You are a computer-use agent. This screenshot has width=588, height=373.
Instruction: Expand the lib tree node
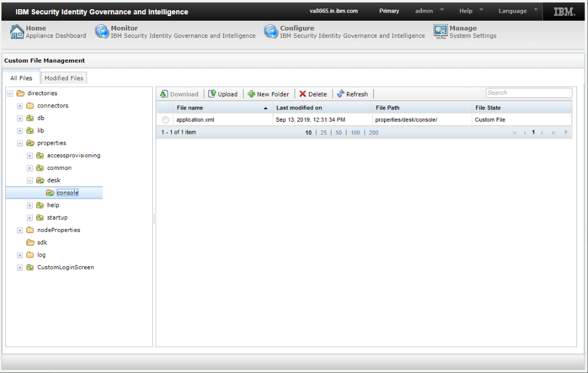(20, 131)
